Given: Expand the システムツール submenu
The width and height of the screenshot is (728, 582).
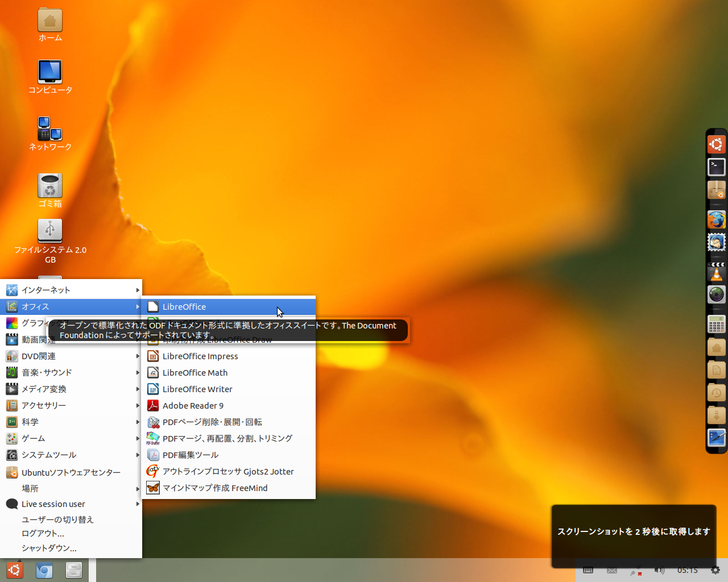Looking at the screenshot, I should (71, 455).
